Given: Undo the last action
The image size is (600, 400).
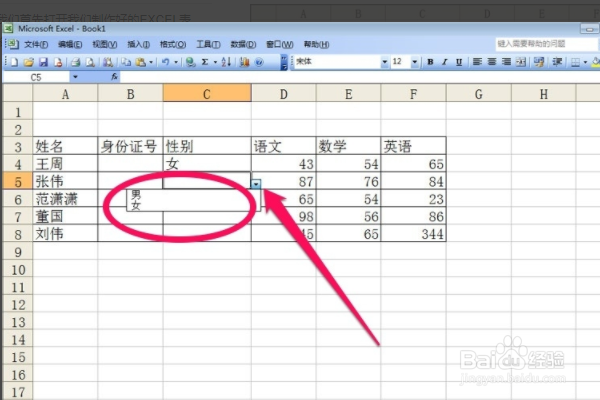Looking at the screenshot, I should pyautogui.click(x=165, y=62).
